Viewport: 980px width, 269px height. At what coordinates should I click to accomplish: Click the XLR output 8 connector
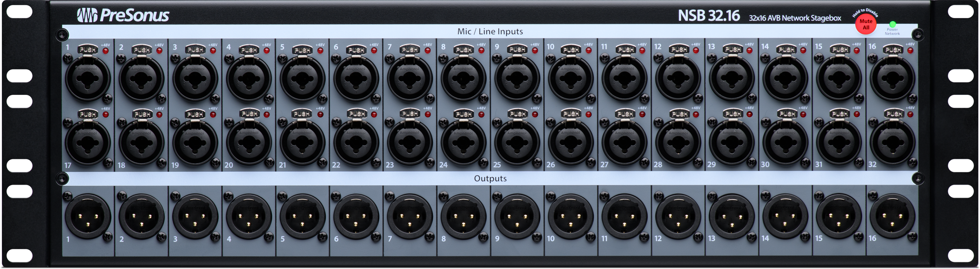click(463, 216)
